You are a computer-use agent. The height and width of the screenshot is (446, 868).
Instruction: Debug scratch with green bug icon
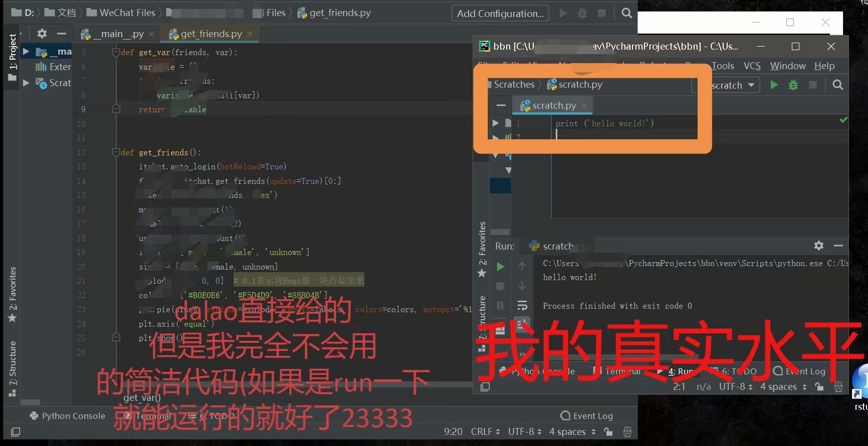click(x=793, y=85)
